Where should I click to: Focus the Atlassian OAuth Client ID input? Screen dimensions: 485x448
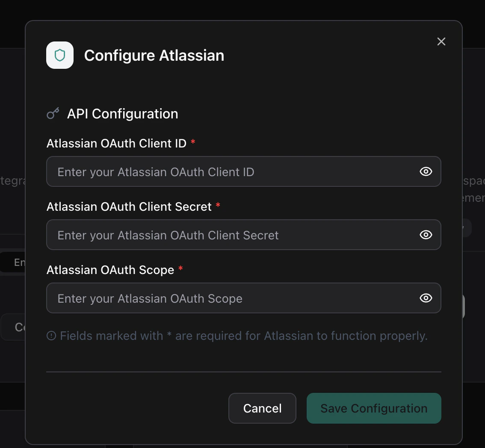[231, 171]
